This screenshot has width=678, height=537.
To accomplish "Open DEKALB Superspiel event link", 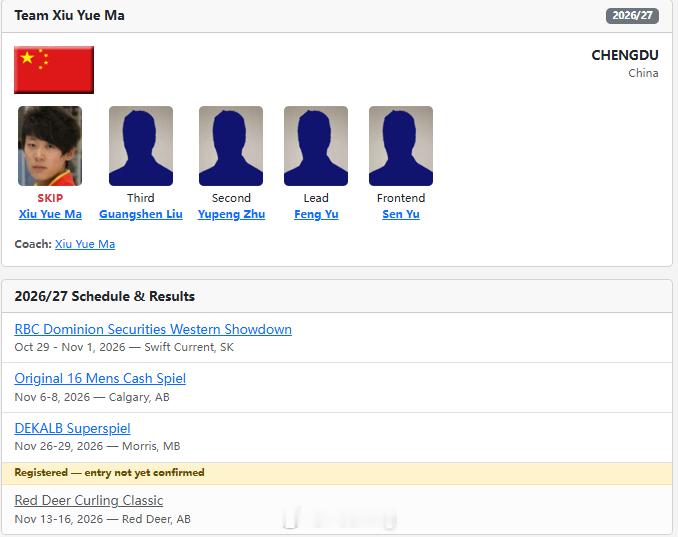I will (x=72, y=428).
